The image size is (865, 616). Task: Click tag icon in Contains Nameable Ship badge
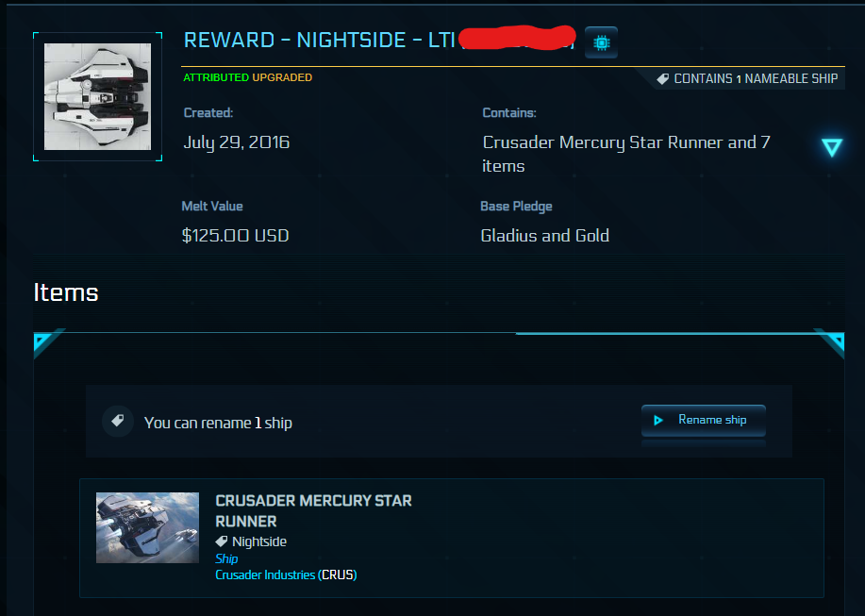(x=662, y=79)
